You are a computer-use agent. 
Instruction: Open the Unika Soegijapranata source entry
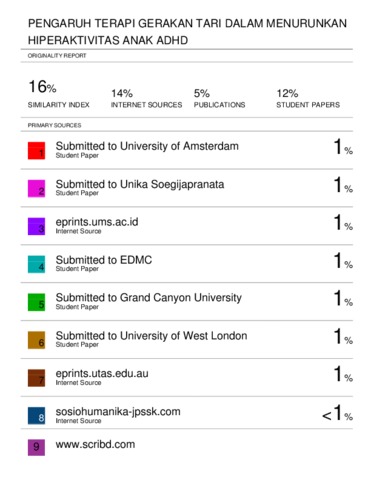tap(140, 184)
